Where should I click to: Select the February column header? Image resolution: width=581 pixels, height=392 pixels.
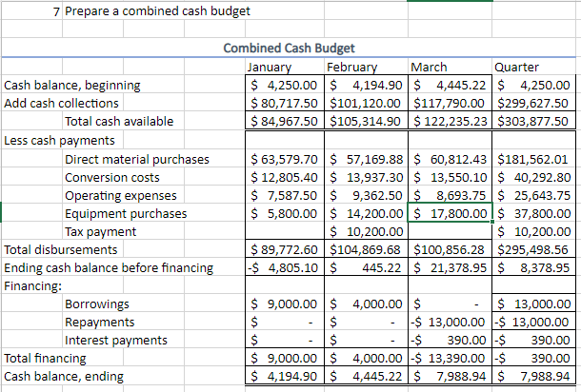366,67
